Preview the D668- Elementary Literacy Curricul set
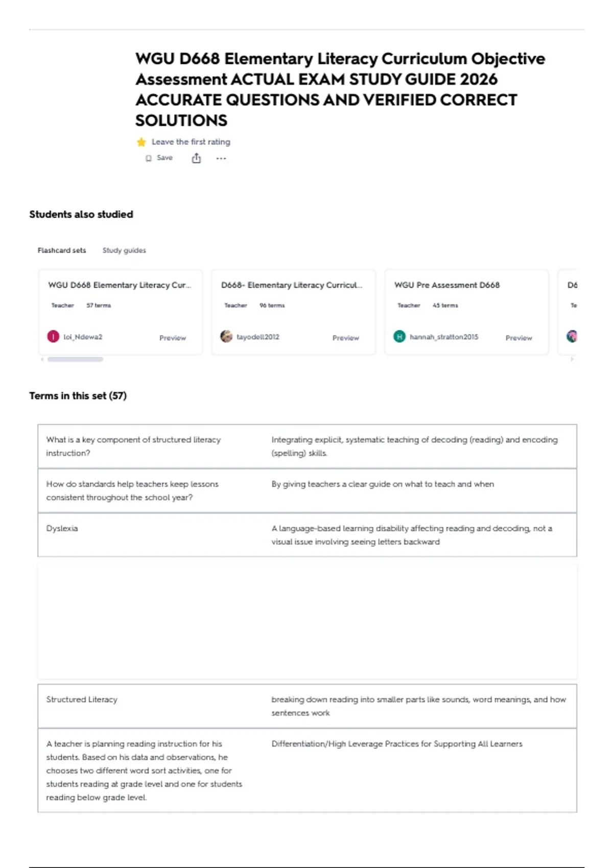613x868 pixels. [x=346, y=337]
